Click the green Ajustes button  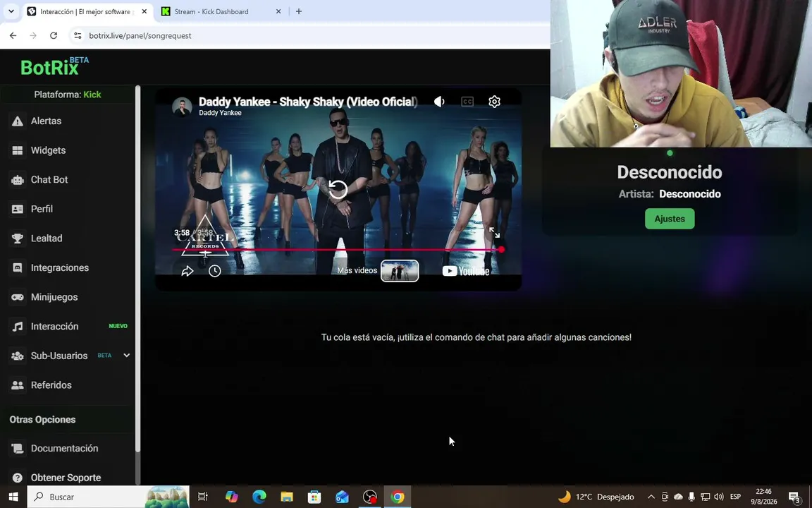[x=670, y=219]
